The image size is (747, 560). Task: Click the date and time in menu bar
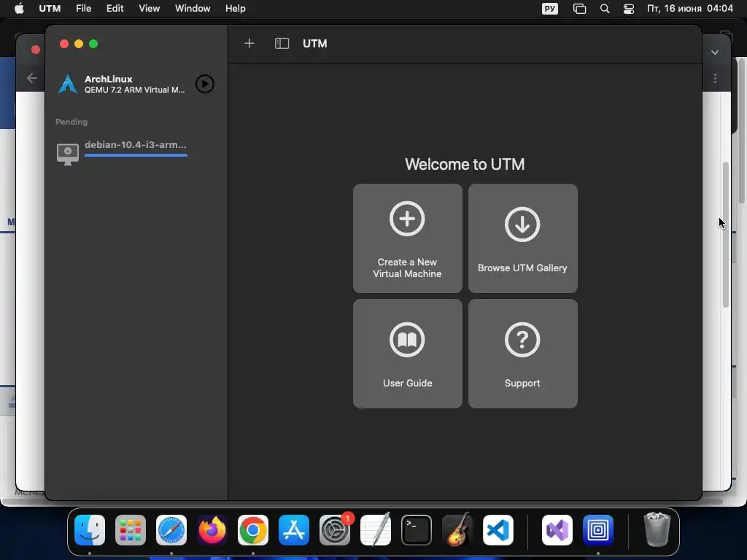tap(690, 9)
